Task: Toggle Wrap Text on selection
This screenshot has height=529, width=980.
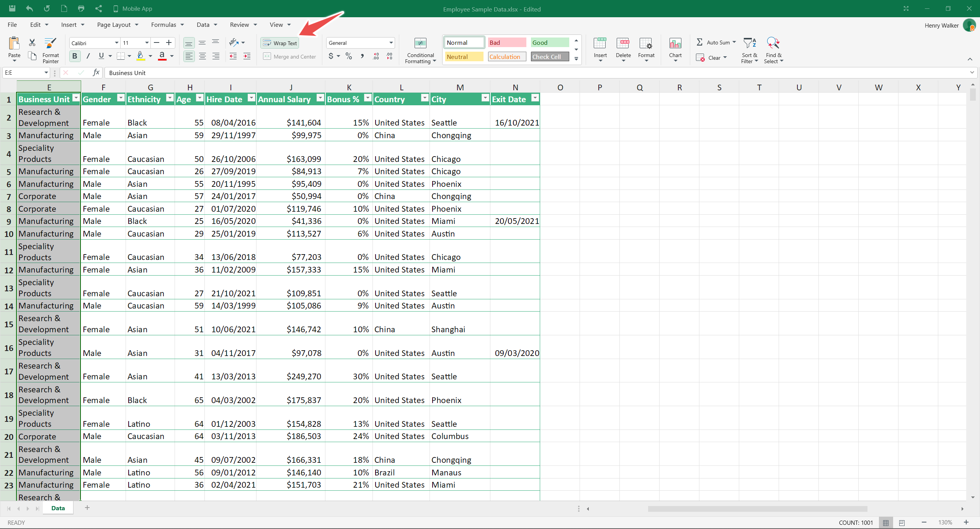Action: (x=280, y=43)
